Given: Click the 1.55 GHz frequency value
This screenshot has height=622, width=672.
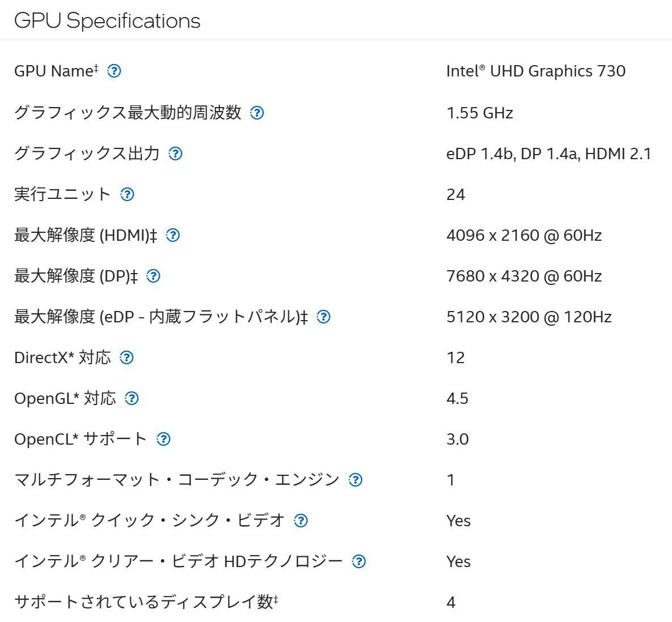Looking at the screenshot, I should click(x=479, y=113).
